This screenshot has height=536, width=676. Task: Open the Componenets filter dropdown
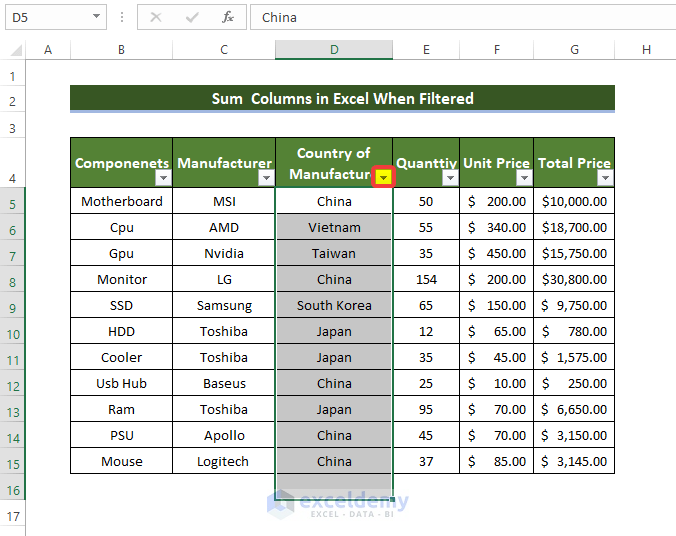click(x=163, y=177)
